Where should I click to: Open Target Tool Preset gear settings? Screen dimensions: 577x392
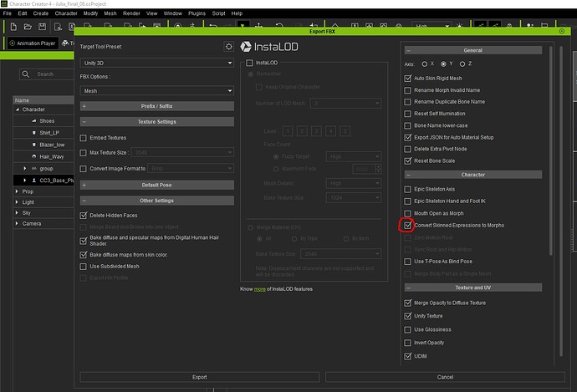pos(229,47)
